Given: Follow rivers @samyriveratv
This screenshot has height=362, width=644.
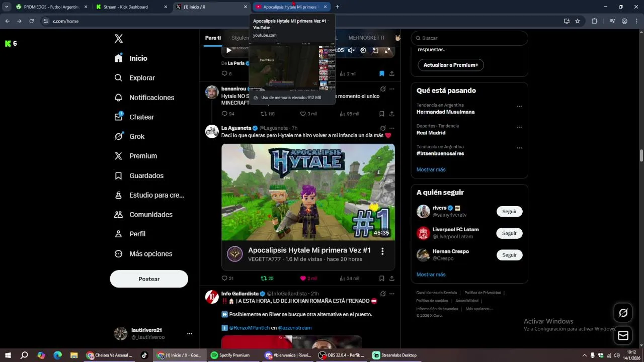Looking at the screenshot, I should (510, 212).
